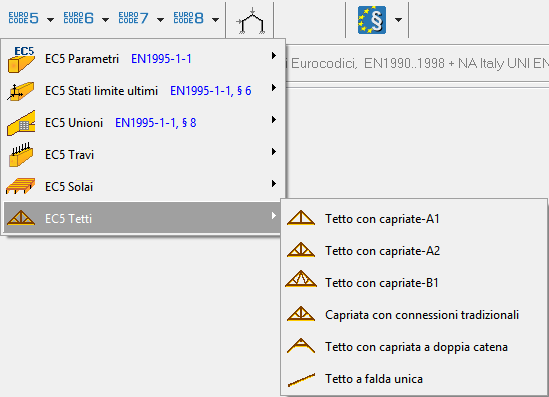Click the capriate-A2 truss icon
The width and height of the screenshot is (549, 397).
(301, 250)
